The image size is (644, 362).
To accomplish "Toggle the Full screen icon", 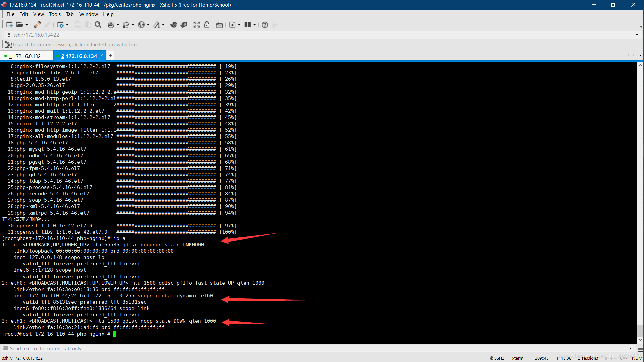I will click(197, 25).
